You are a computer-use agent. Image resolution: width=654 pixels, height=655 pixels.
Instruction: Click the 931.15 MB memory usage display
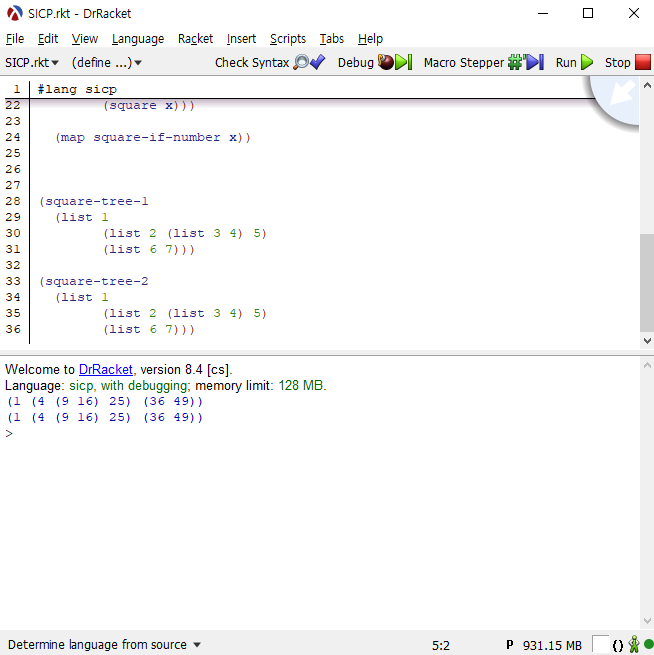coord(551,645)
